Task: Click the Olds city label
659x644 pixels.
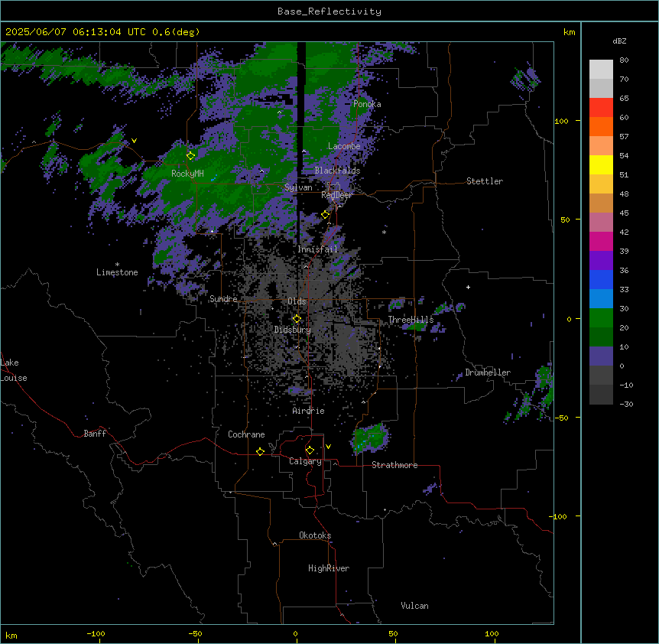Action: coord(297,301)
